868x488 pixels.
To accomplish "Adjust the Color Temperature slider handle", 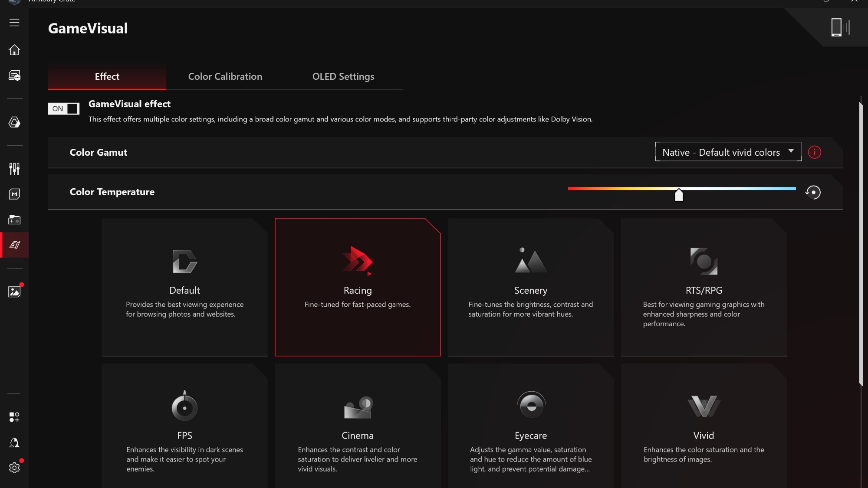I will pos(679,195).
